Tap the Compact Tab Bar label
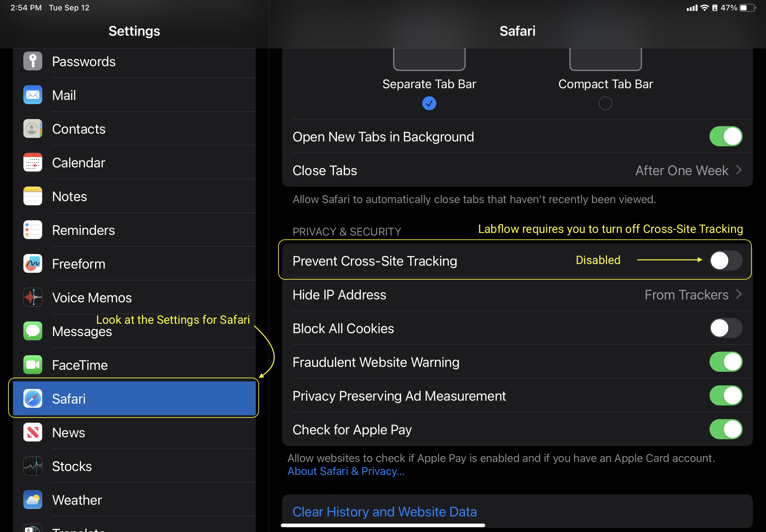 (605, 84)
